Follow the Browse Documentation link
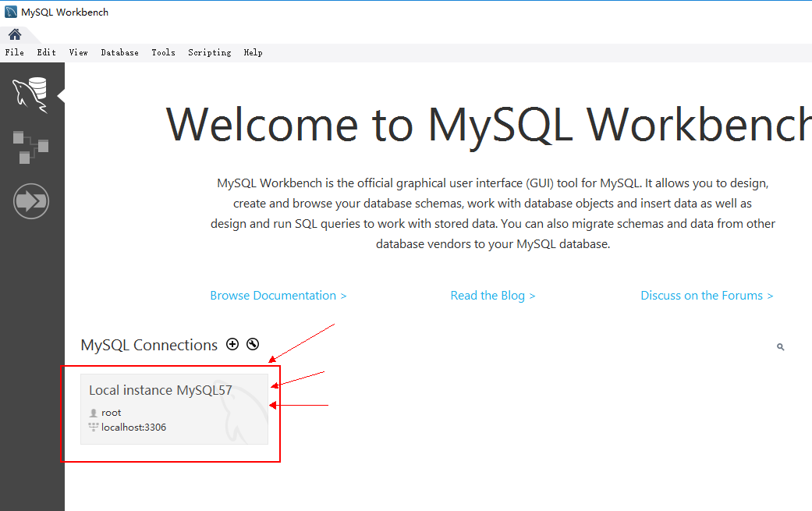Screen dimensions: 812x511 (x=278, y=295)
